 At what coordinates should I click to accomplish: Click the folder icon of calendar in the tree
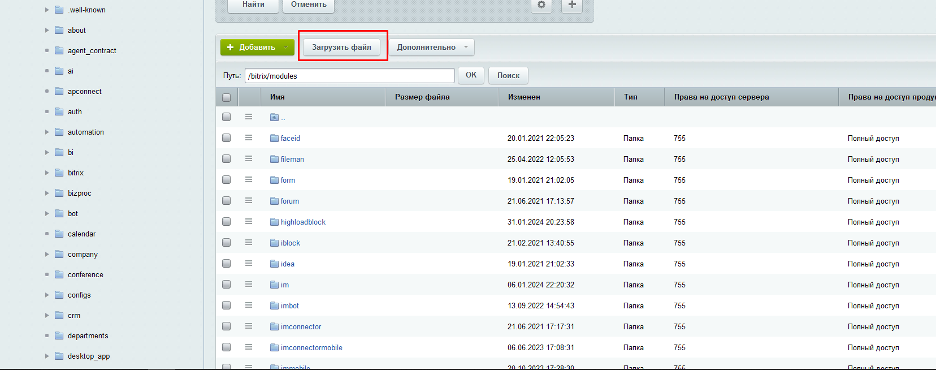point(58,234)
